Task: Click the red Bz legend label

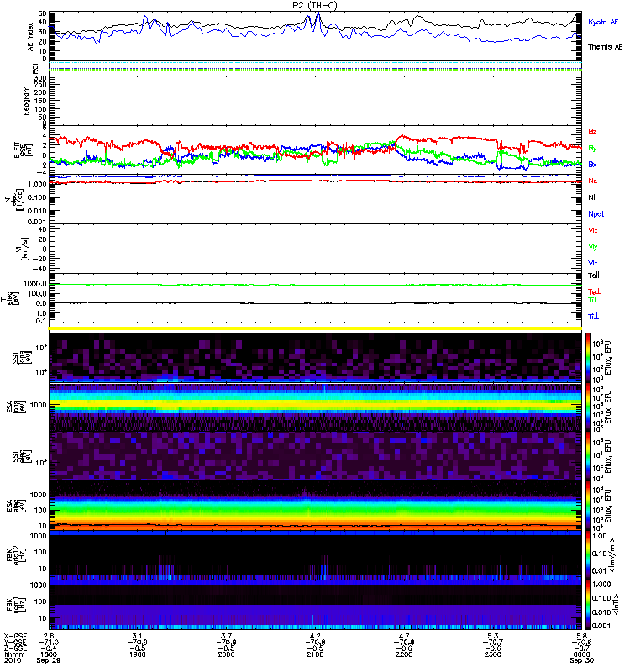Action: coord(592,131)
